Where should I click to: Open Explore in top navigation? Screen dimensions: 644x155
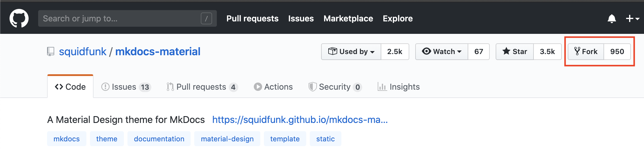(x=398, y=18)
